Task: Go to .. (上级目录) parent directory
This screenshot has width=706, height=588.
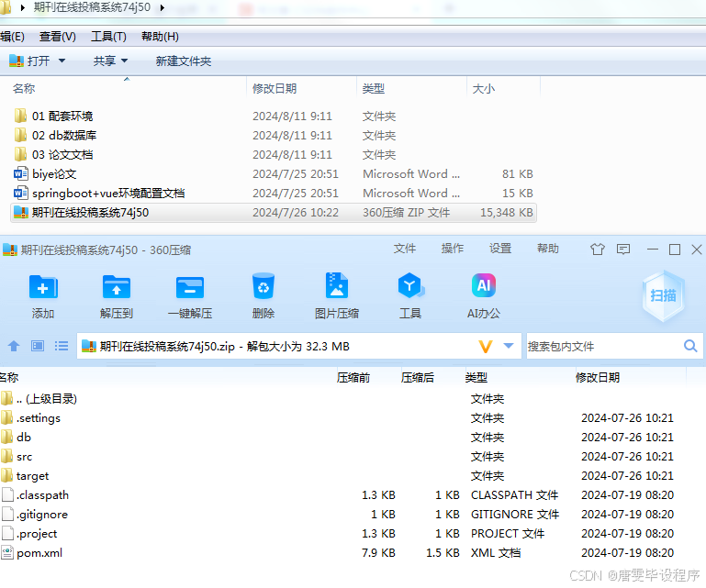Action: click(39, 399)
